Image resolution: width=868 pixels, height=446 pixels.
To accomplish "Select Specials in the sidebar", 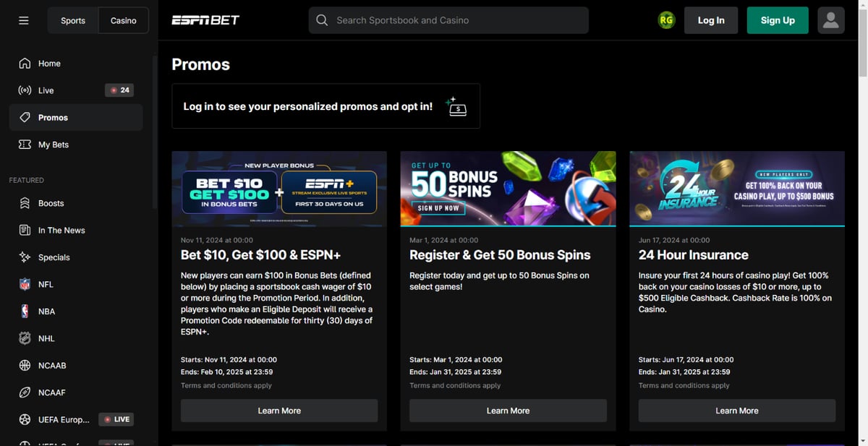I will click(x=76, y=257).
